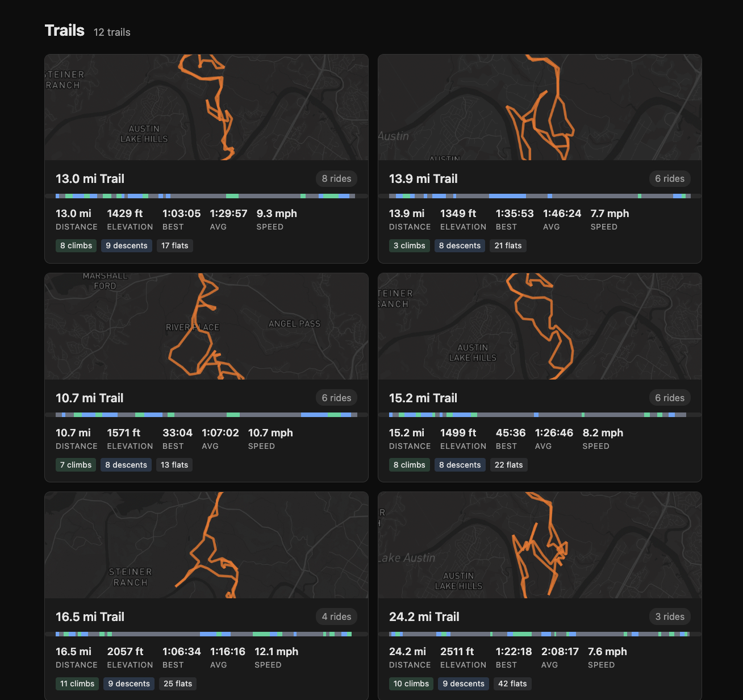Select the 21 flats badge on 13.9 mi Trail

tap(508, 245)
